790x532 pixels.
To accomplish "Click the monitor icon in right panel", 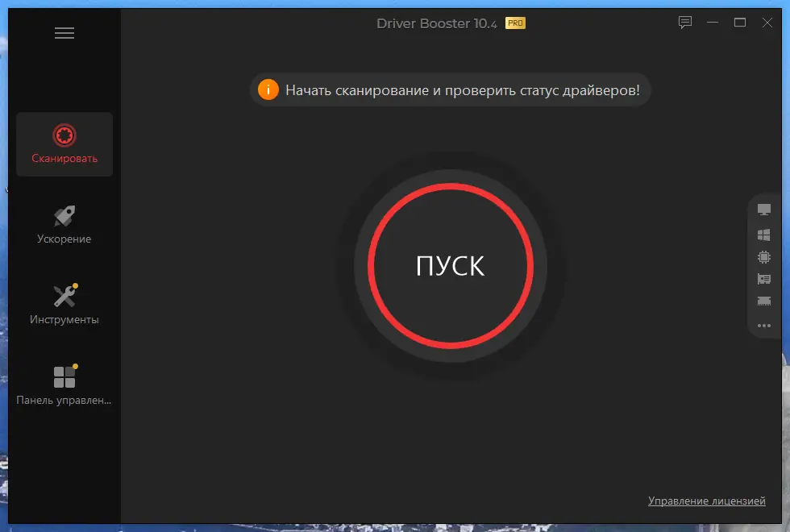I will [x=764, y=210].
